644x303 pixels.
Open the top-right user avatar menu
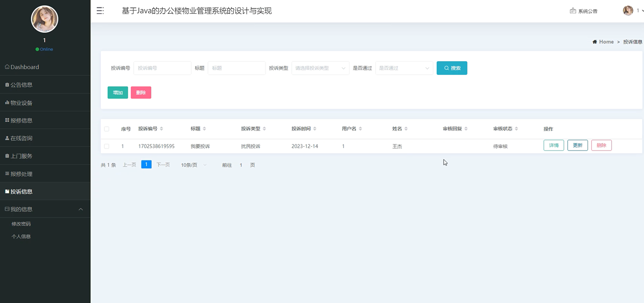click(628, 10)
